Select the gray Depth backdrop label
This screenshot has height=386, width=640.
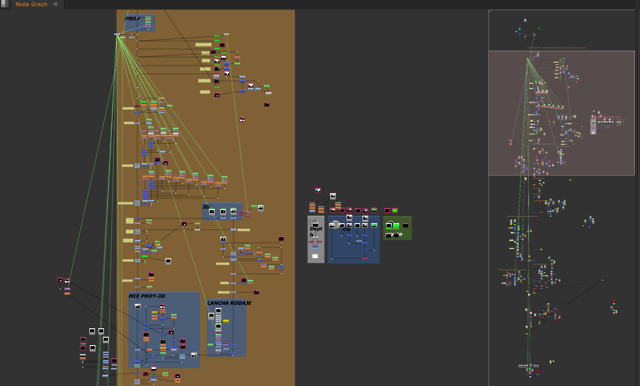(316, 231)
